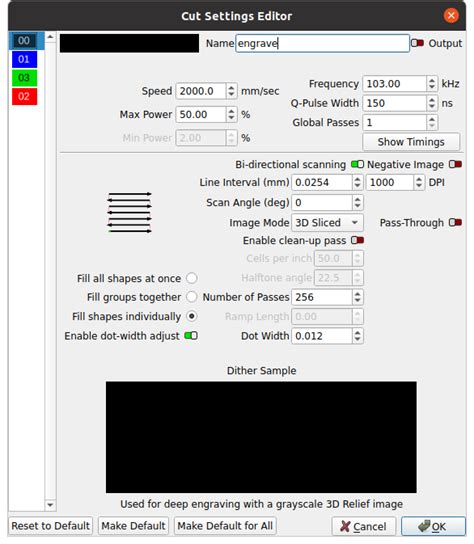The image size is (474, 544).
Task: Turn on Pass-Through switch
Action: pyautogui.click(x=455, y=222)
